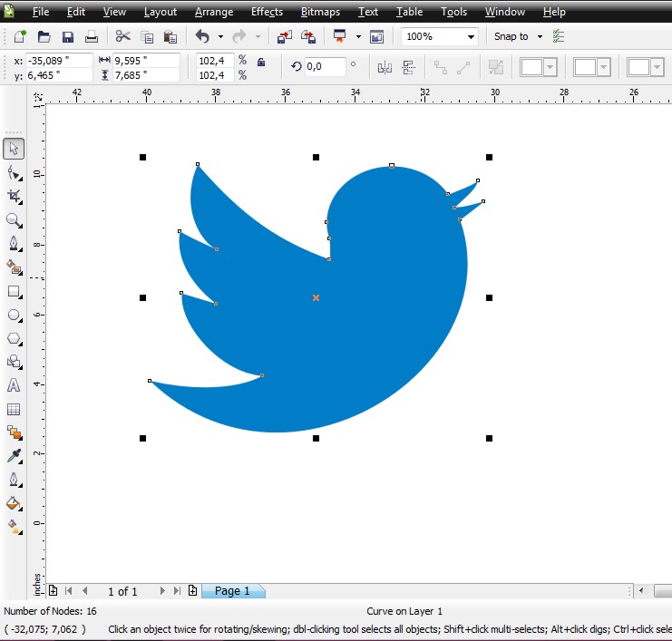Mirror the object horizontally
Image resolution: width=672 pixels, height=641 pixels.
385,67
